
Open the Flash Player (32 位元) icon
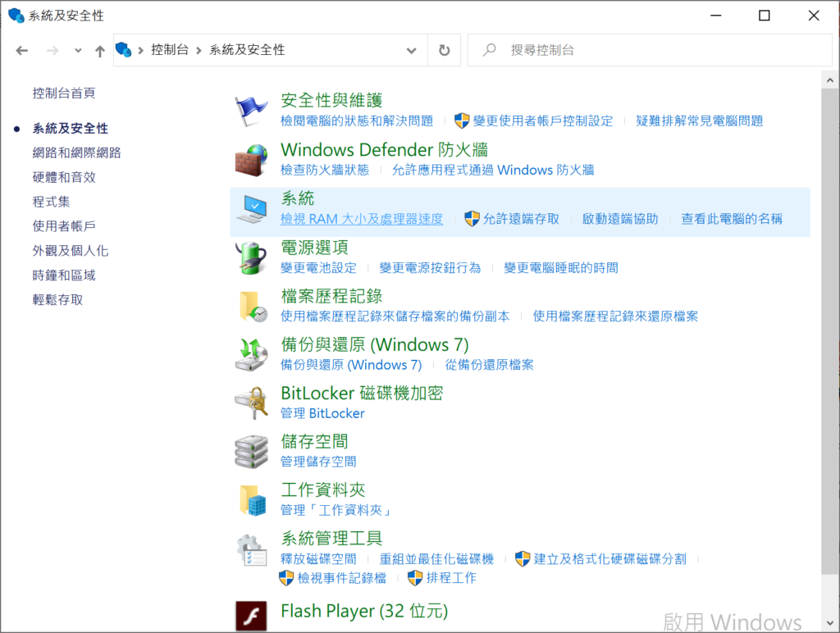[x=251, y=616]
